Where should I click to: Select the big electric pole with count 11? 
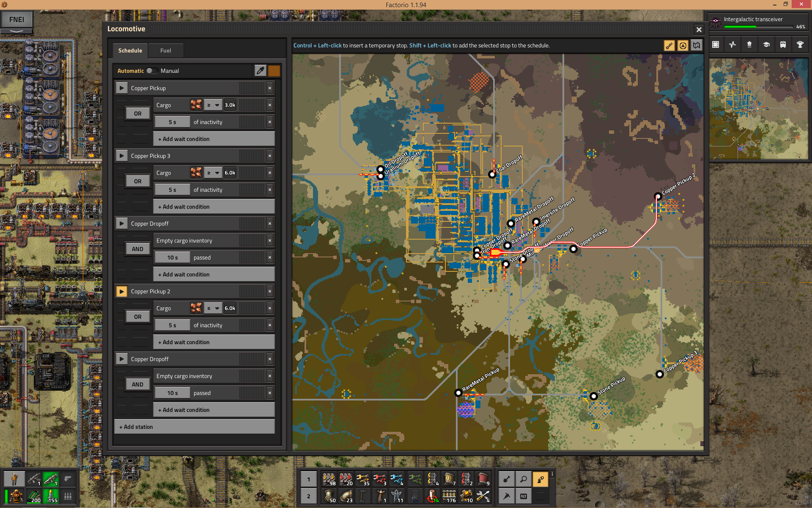point(397,496)
